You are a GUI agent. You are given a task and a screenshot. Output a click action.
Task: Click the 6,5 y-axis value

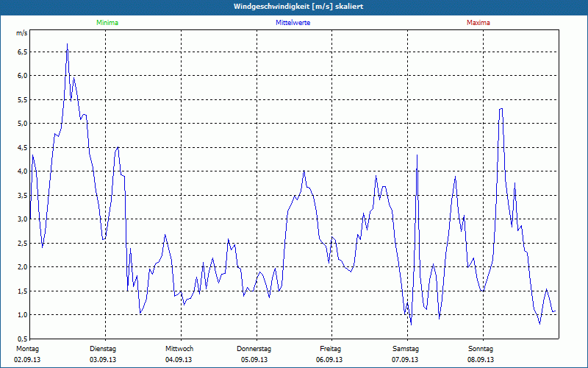(23, 52)
